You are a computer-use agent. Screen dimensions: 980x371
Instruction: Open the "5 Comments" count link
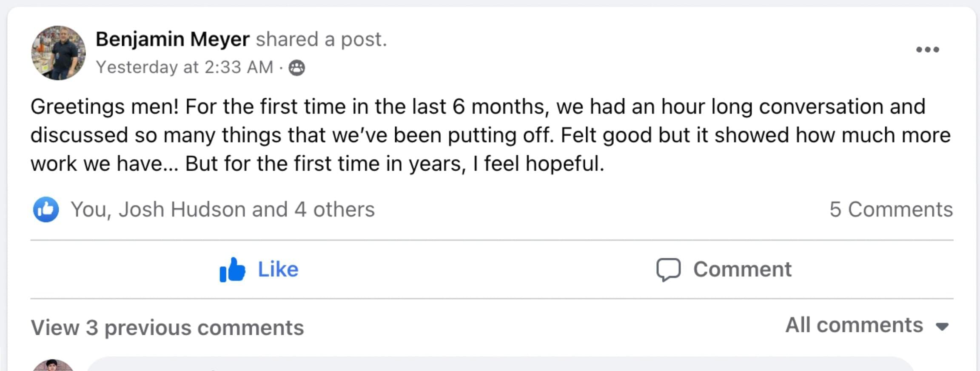click(891, 209)
